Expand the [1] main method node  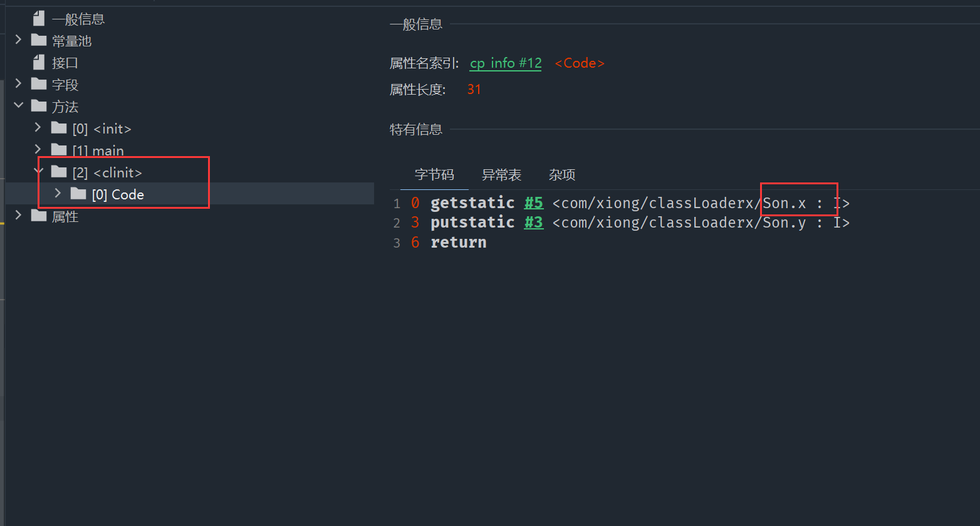pos(38,150)
